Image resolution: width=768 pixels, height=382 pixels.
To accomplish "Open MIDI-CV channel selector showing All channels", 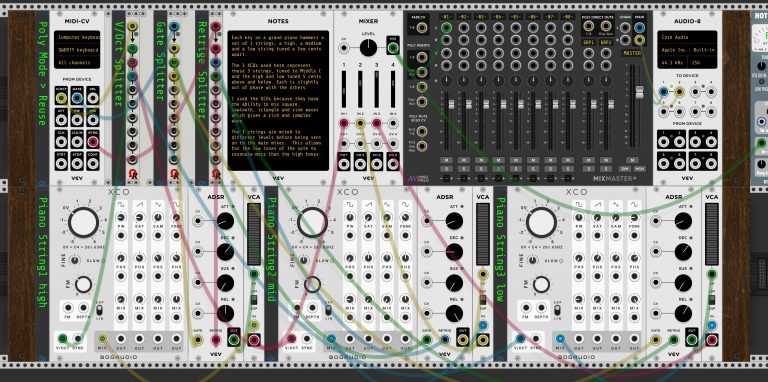I will tap(77, 62).
